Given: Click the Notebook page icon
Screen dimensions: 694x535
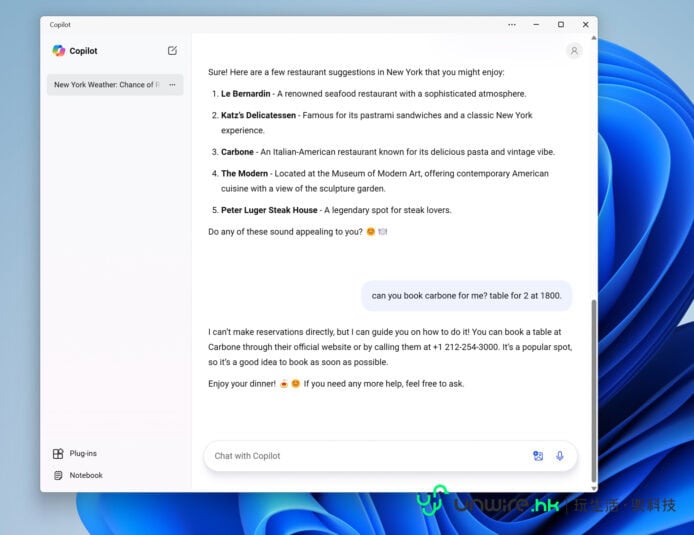Looking at the screenshot, I should tap(58, 476).
